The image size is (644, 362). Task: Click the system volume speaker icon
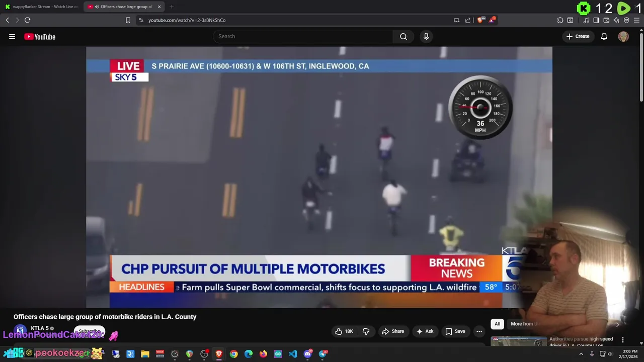point(610,354)
